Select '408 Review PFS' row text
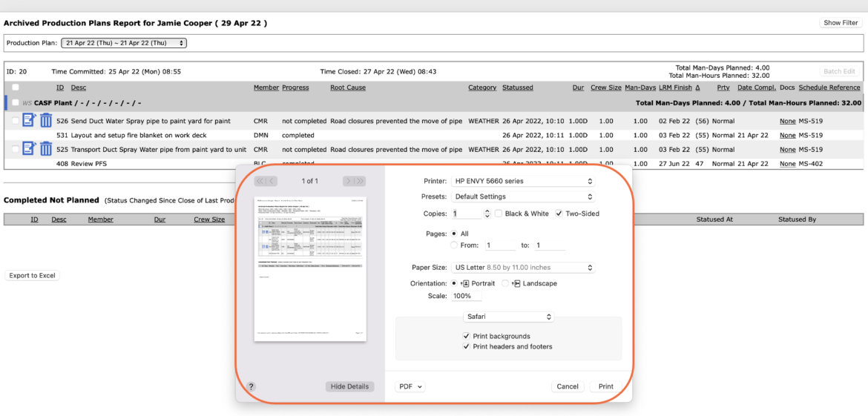The width and height of the screenshot is (868, 416). click(x=81, y=164)
